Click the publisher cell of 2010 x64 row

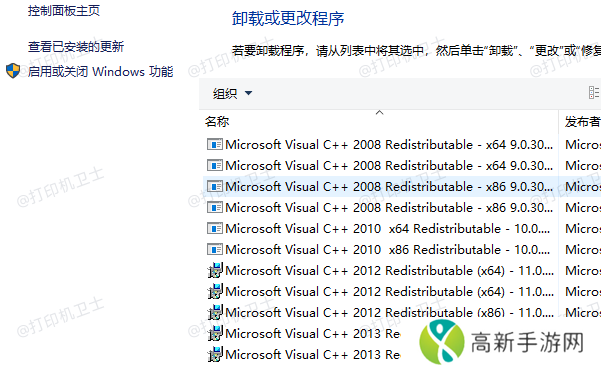[x=583, y=229]
